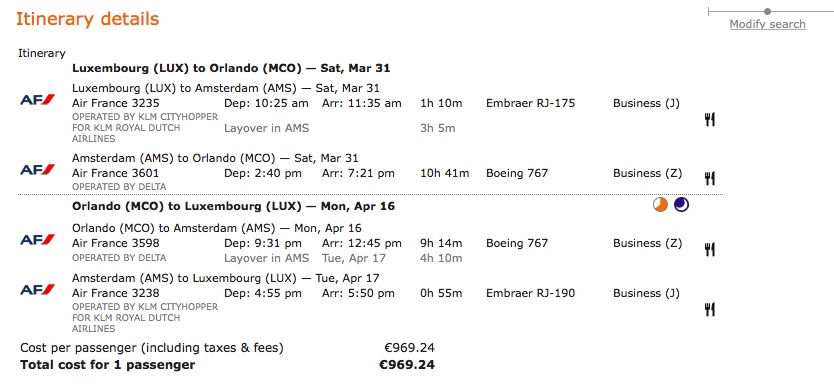Click the Embraer RJ-190 aircraft text
834x388 pixels.
tap(530, 293)
